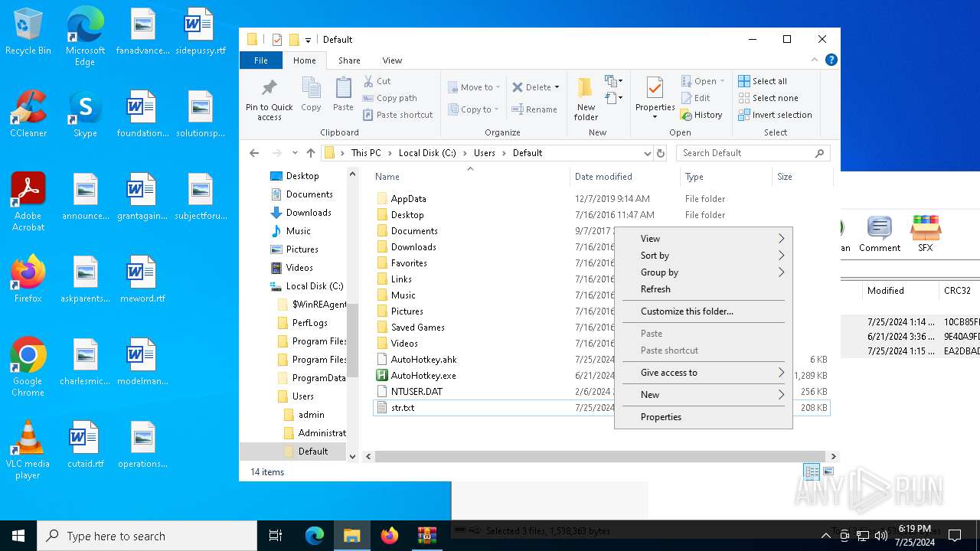This screenshot has height=551, width=980.
Task: Click Paste shortcut in ribbon Clipboard group
Action: click(x=397, y=115)
